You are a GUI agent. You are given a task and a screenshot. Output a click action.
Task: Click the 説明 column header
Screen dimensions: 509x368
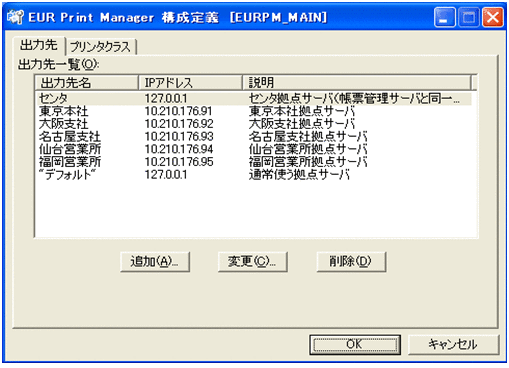pyautogui.click(x=357, y=83)
